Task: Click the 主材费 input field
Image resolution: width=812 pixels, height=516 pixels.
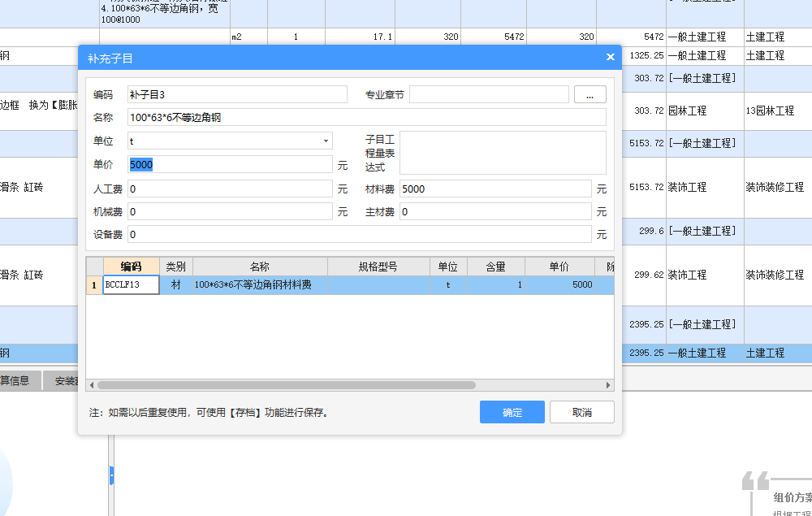Action: tap(495, 211)
